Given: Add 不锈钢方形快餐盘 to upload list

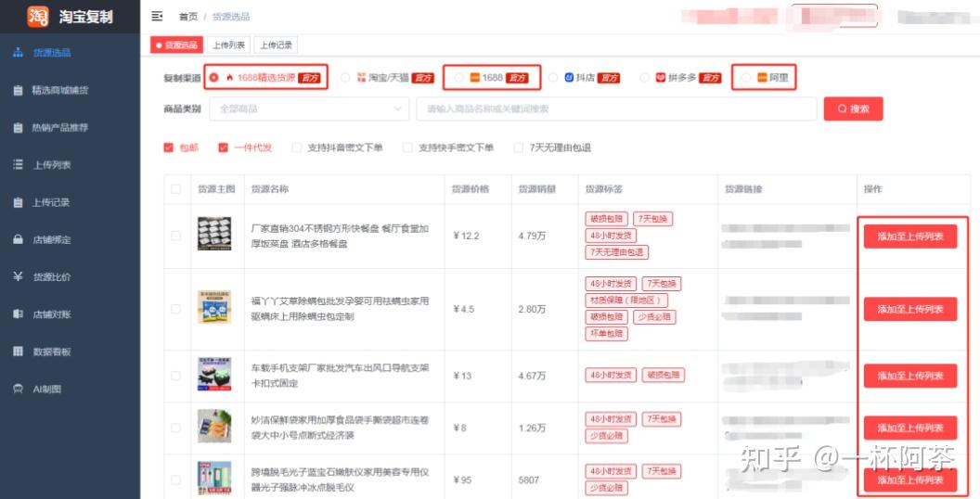Looking at the screenshot, I should click(x=910, y=237).
